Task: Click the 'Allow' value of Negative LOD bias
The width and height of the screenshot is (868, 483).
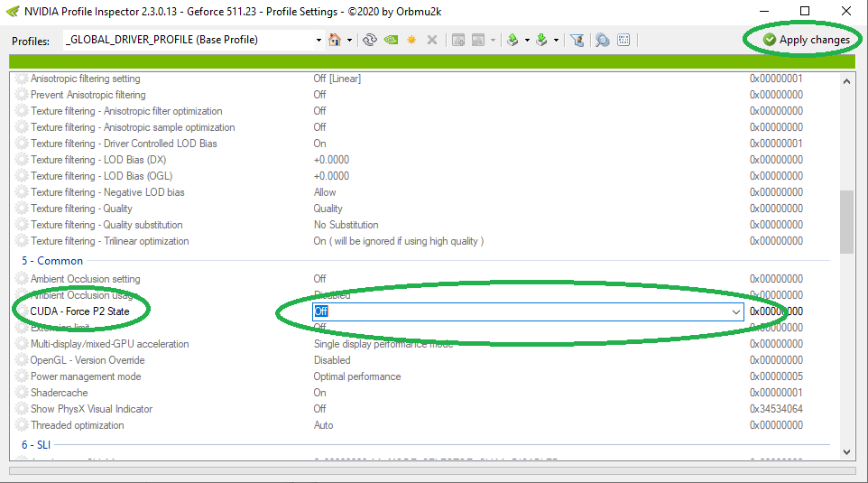Action: point(325,192)
